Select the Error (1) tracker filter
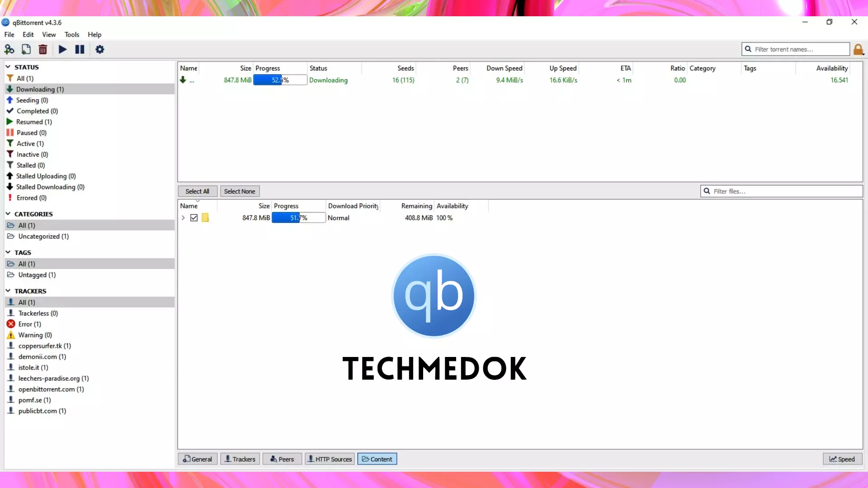 pos(90,324)
